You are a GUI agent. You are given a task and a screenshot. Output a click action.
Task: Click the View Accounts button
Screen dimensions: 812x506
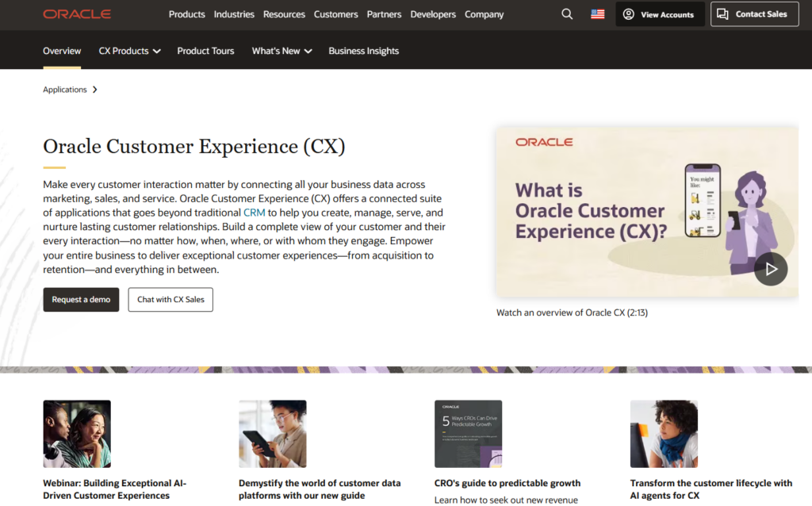[x=660, y=14]
